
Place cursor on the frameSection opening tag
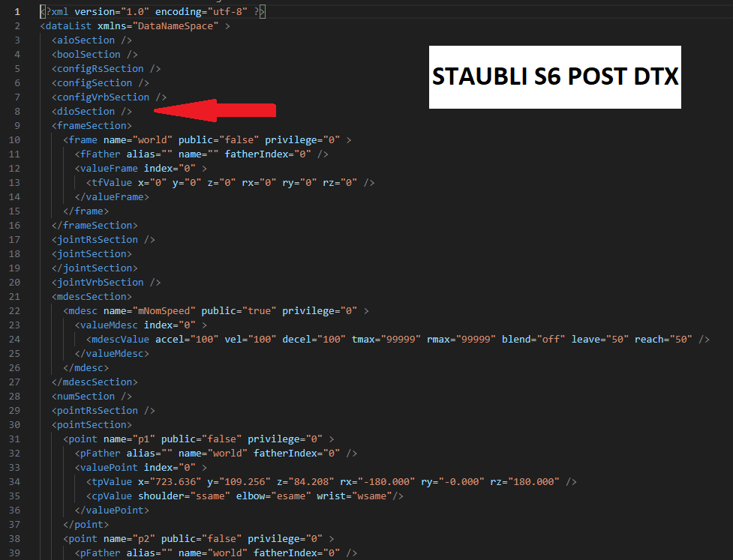coord(92,126)
